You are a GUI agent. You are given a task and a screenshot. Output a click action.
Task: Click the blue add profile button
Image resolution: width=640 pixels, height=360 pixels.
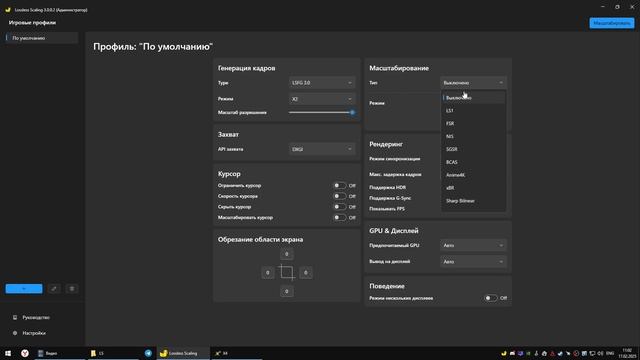[x=24, y=289]
